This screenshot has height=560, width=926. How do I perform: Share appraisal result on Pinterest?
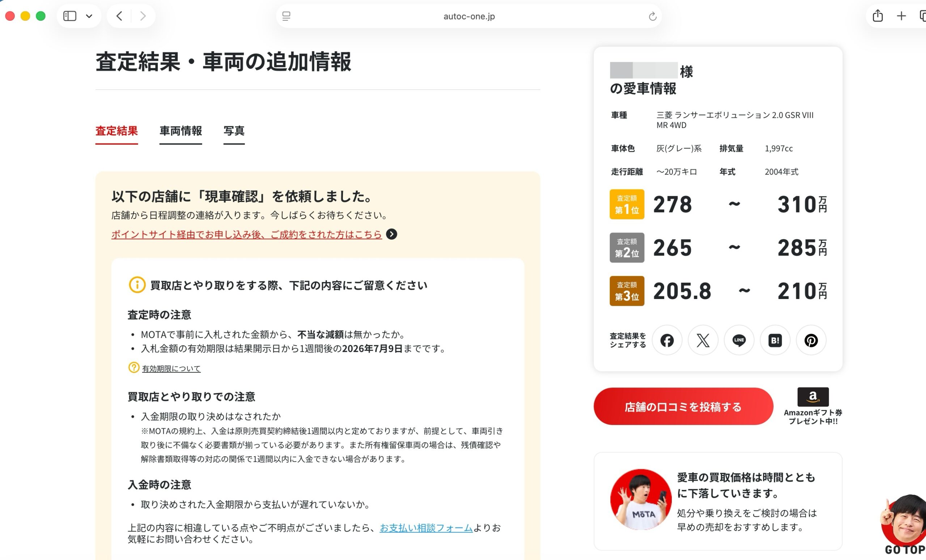point(811,341)
